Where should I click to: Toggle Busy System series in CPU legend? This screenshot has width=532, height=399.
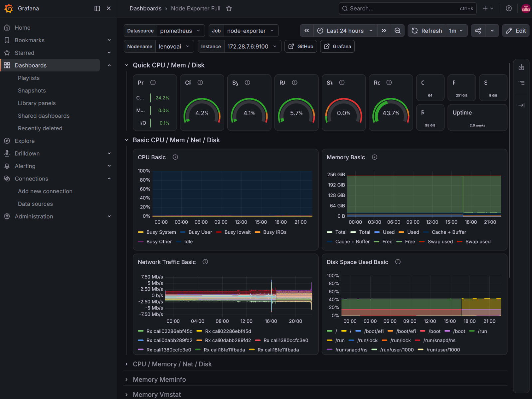click(x=161, y=232)
